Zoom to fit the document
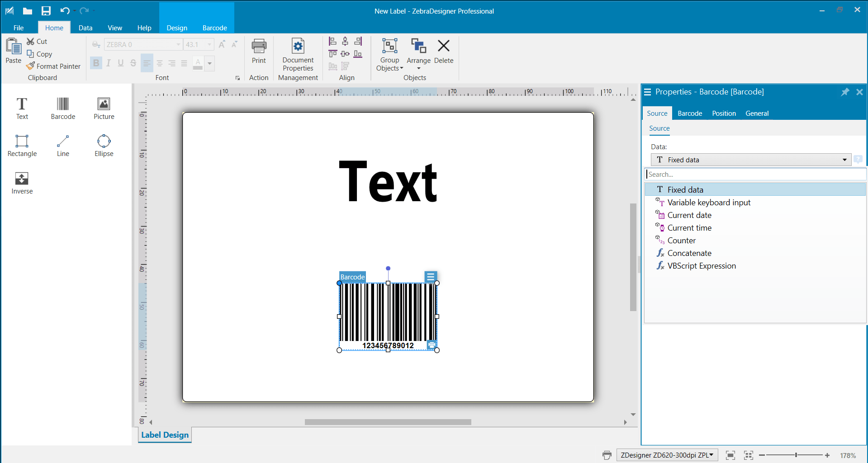 (730, 455)
